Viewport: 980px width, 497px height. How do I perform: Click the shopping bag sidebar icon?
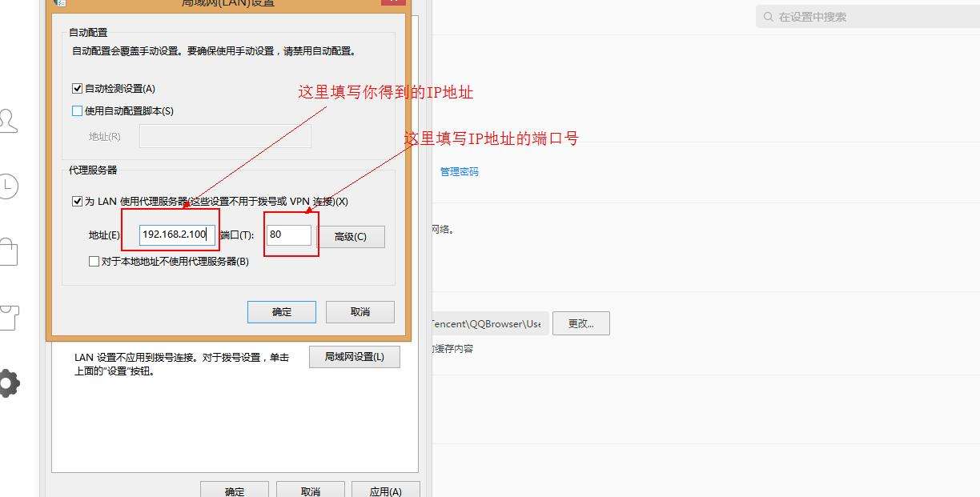[8, 251]
